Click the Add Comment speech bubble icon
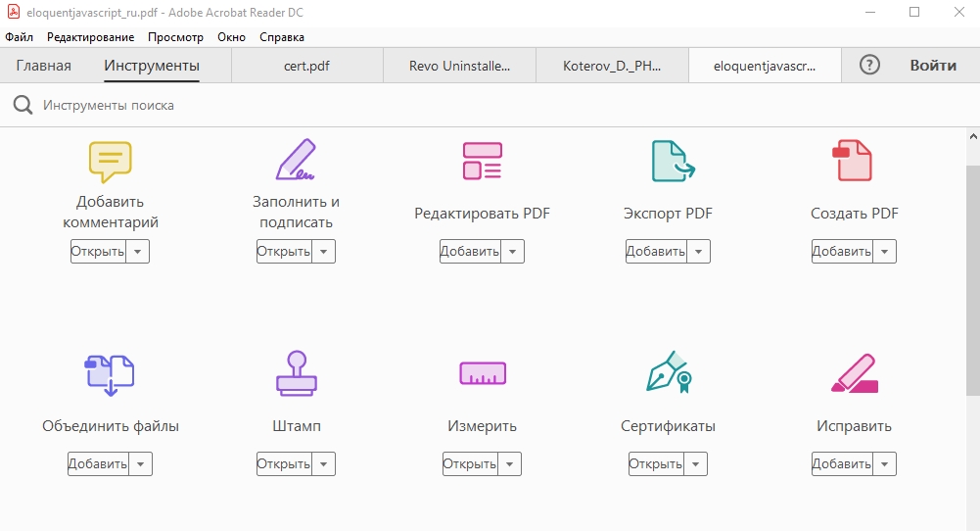The height and width of the screenshot is (531, 980). [110, 162]
